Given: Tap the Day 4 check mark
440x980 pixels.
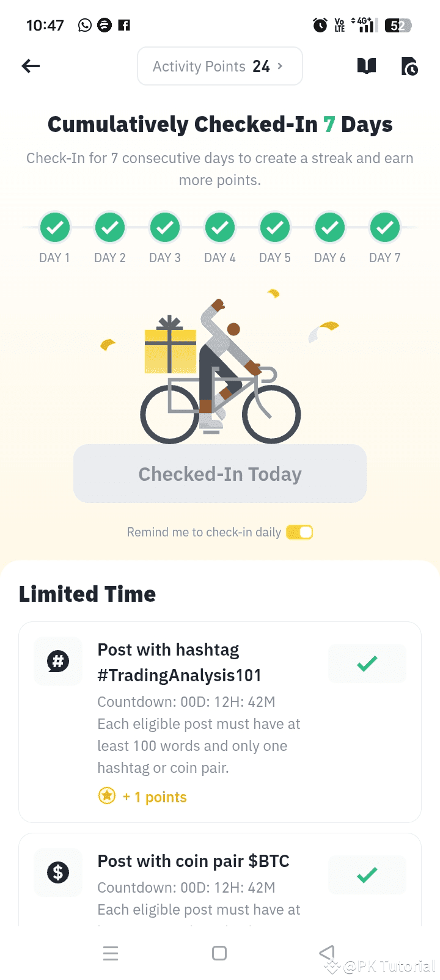Looking at the screenshot, I should 220,227.
